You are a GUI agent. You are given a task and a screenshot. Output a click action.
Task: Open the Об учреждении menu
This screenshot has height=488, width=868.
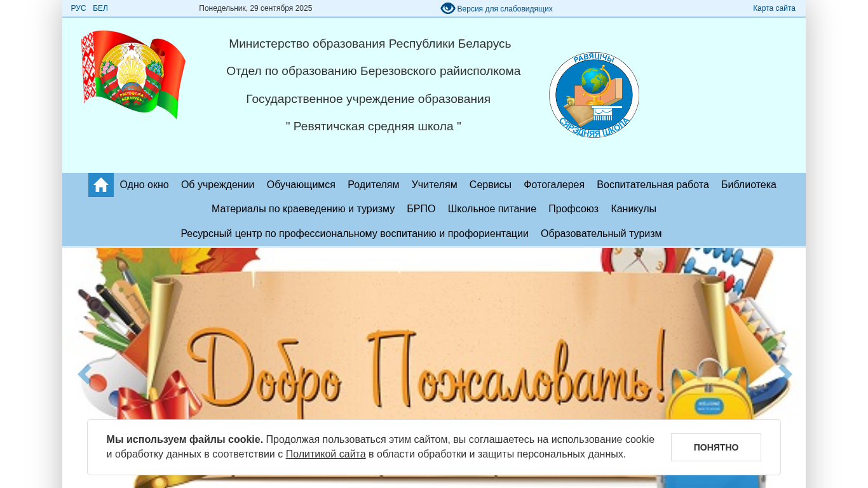click(x=218, y=185)
